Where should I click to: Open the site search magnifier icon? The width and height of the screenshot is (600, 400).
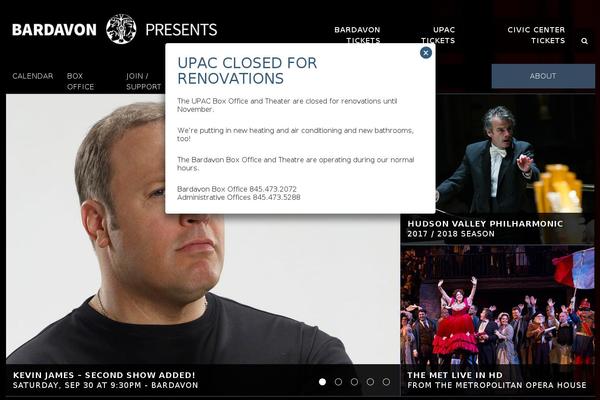coord(584,41)
